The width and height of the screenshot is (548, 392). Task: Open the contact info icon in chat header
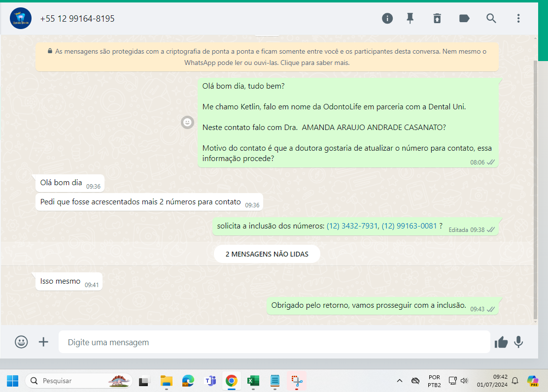(x=387, y=18)
